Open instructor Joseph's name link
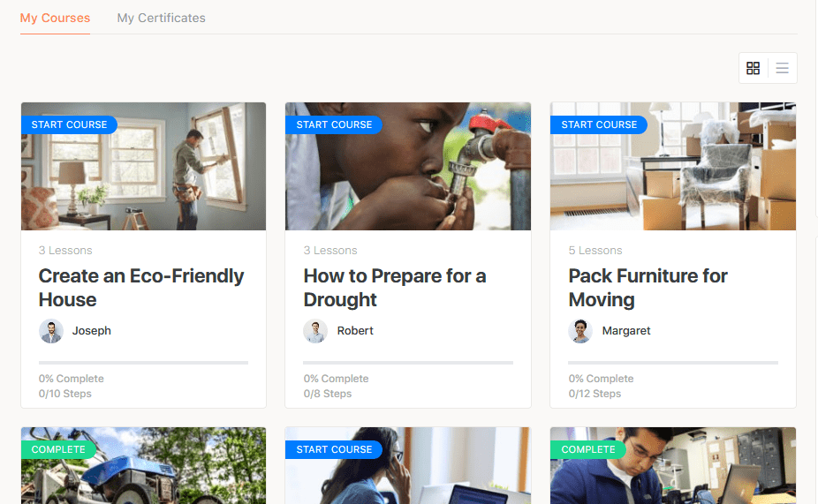 91,330
